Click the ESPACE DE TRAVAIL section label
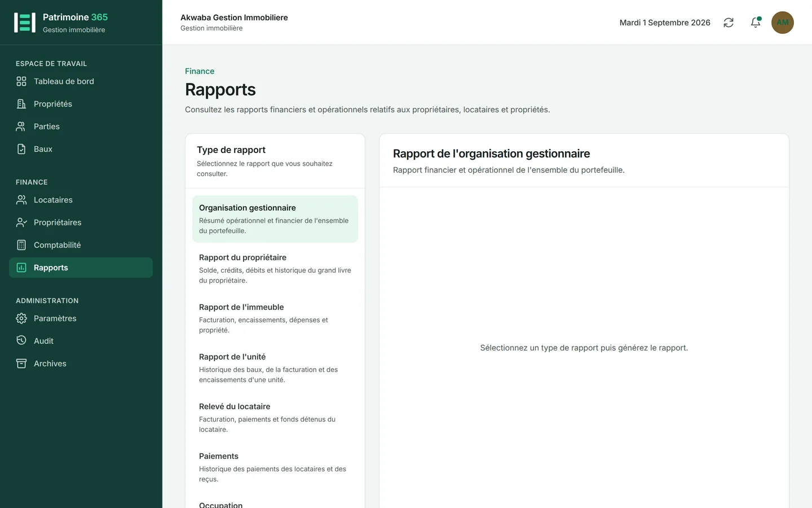Image resolution: width=812 pixels, height=508 pixels. coord(51,64)
